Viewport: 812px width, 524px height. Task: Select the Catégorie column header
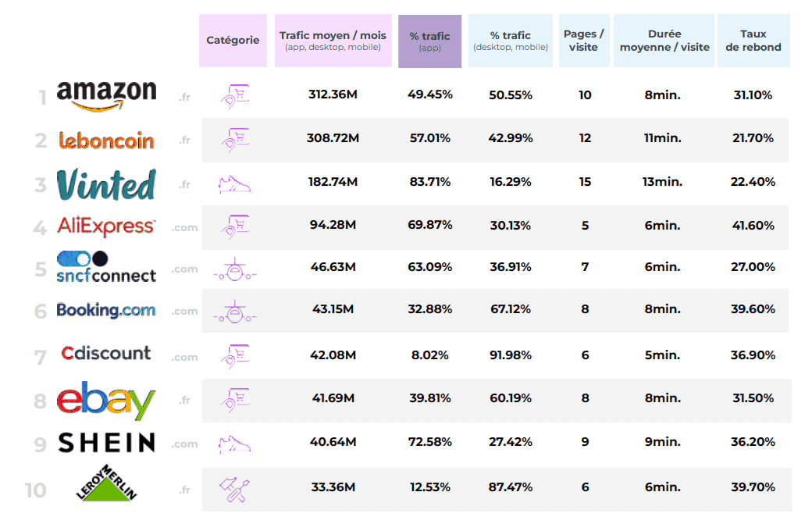coord(233,41)
